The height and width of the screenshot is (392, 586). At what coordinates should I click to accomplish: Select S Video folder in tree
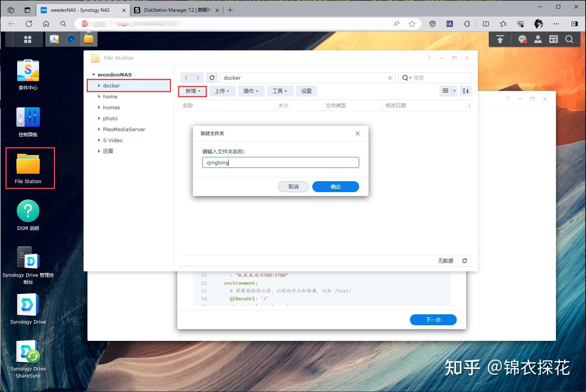click(113, 140)
